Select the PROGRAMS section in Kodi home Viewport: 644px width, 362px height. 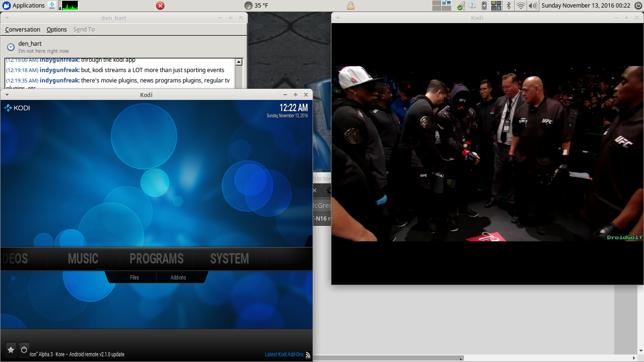point(157,258)
